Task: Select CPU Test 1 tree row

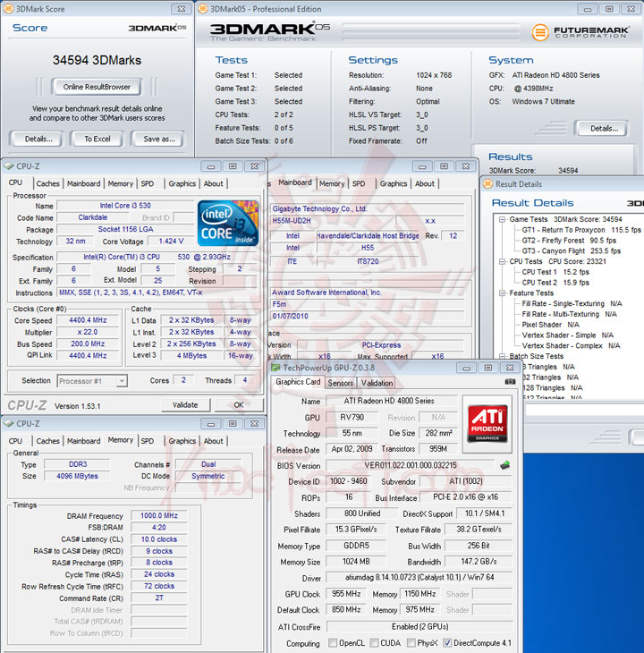Action: pyautogui.click(x=555, y=272)
